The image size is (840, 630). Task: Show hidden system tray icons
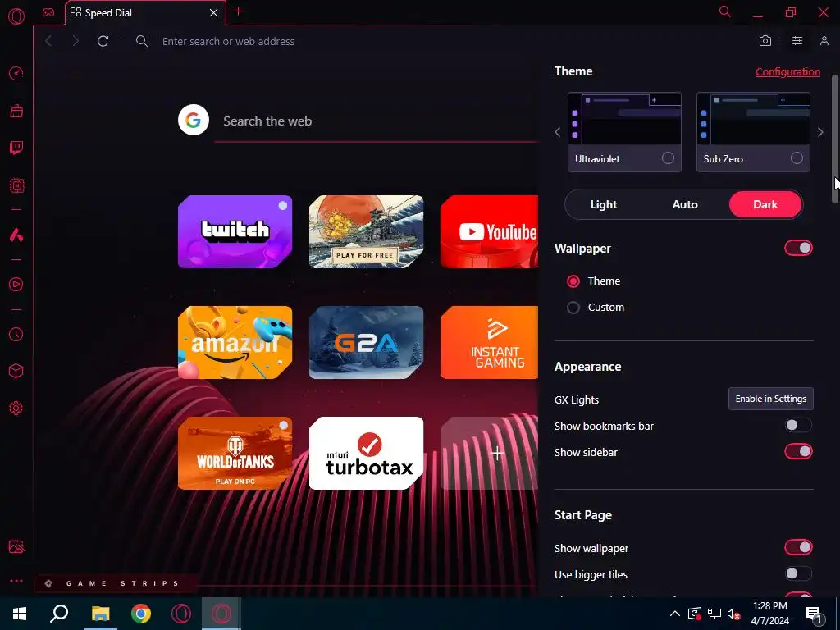(x=675, y=614)
